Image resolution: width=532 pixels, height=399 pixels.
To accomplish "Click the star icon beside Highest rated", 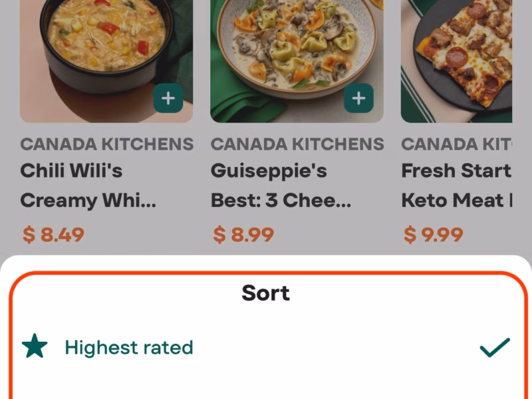I will tap(35, 346).
